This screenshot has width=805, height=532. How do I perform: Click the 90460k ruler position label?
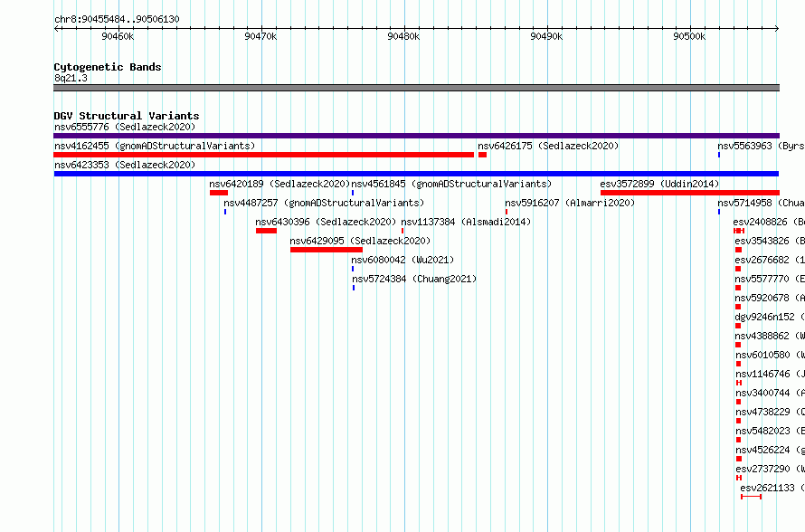pos(118,36)
